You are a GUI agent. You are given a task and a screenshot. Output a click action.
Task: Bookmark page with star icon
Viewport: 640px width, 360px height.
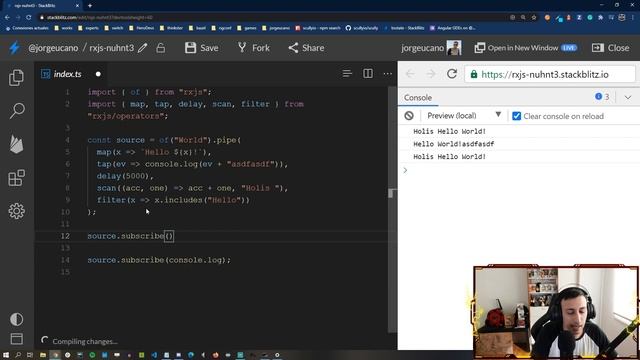coord(534,17)
